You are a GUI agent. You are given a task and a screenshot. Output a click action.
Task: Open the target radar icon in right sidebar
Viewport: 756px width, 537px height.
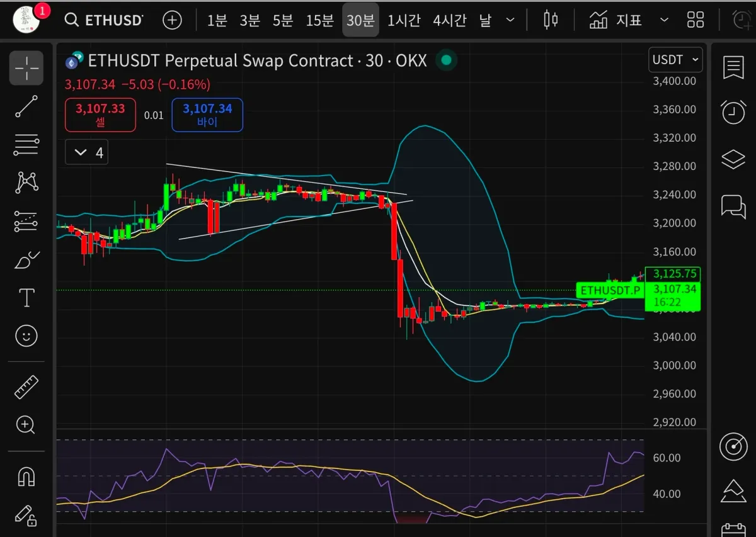733,446
